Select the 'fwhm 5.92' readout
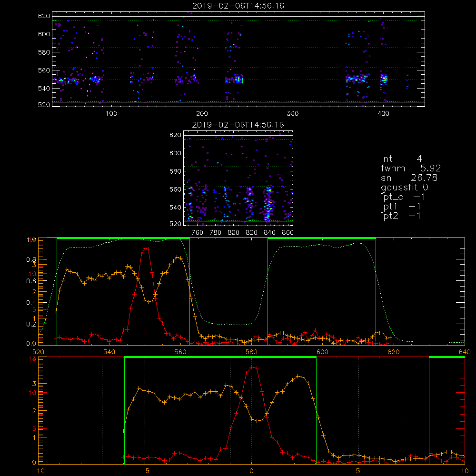This screenshot has height=476, width=476. click(x=411, y=168)
